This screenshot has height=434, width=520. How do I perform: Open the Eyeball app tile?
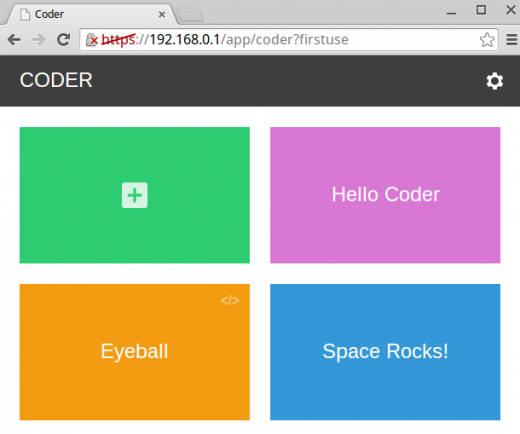click(135, 352)
